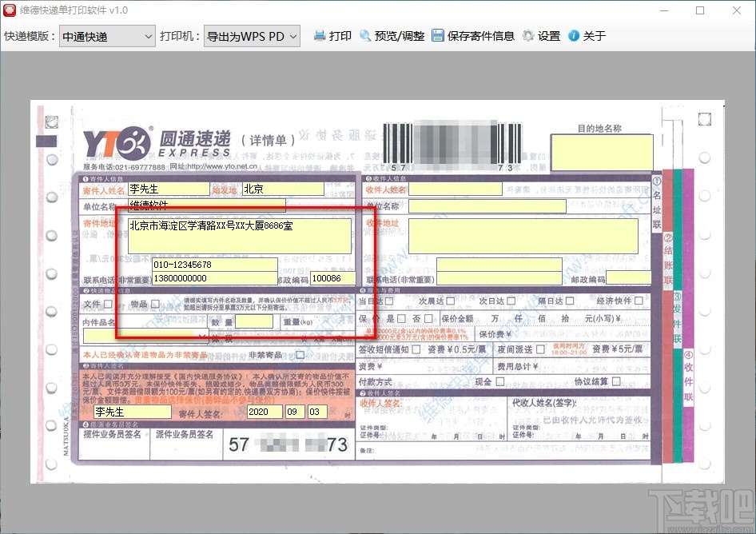Click the blue info icon beside 关于

[573, 35]
